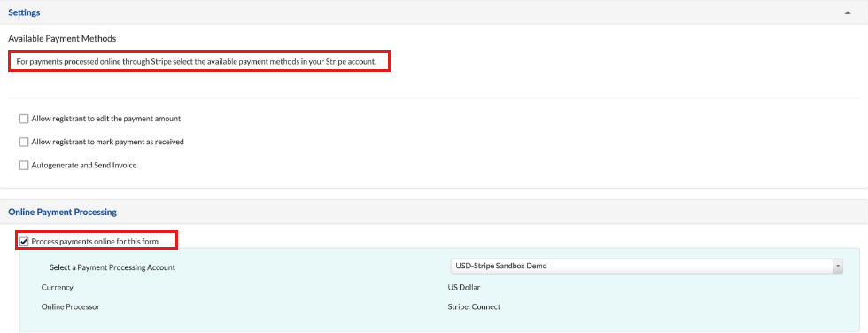868x333 pixels.
Task: Click the US Dollar value
Action: pos(464,288)
